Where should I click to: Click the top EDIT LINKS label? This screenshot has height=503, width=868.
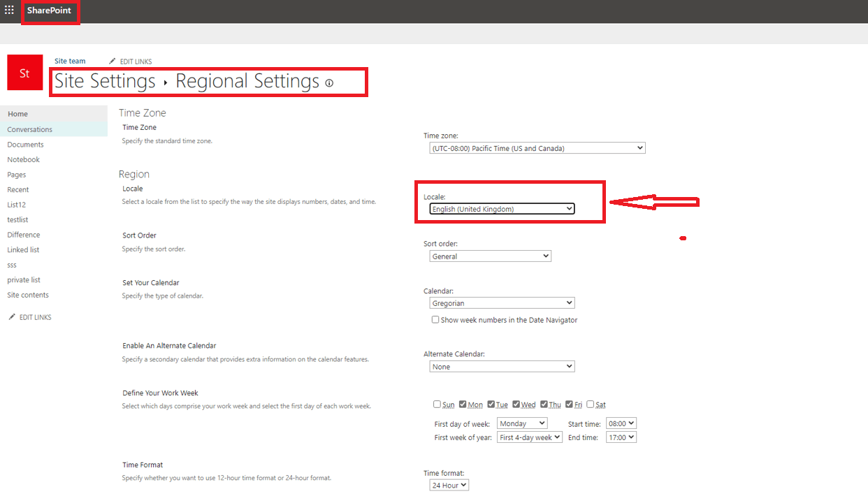coord(136,62)
